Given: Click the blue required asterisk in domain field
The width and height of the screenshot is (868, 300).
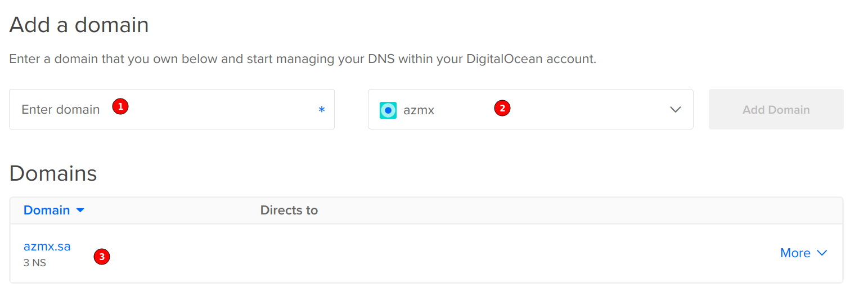Looking at the screenshot, I should coord(322,110).
